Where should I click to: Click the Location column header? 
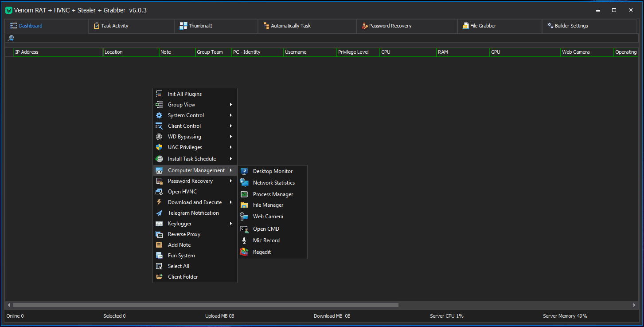(131, 52)
